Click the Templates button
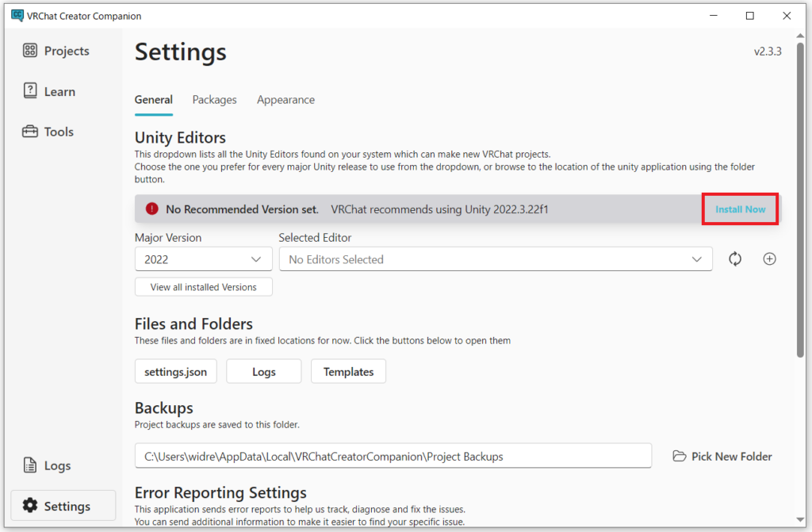 coord(349,371)
